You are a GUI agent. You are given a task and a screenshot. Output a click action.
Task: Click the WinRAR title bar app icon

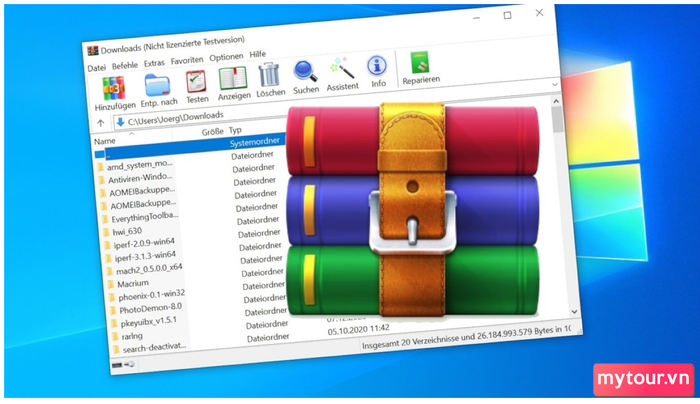(x=92, y=50)
